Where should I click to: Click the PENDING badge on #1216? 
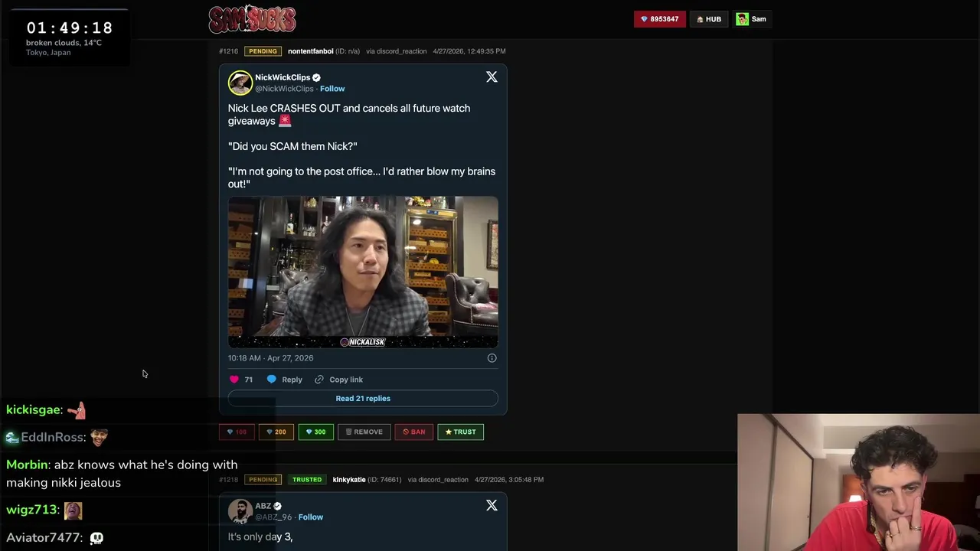click(x=263, y=51)
